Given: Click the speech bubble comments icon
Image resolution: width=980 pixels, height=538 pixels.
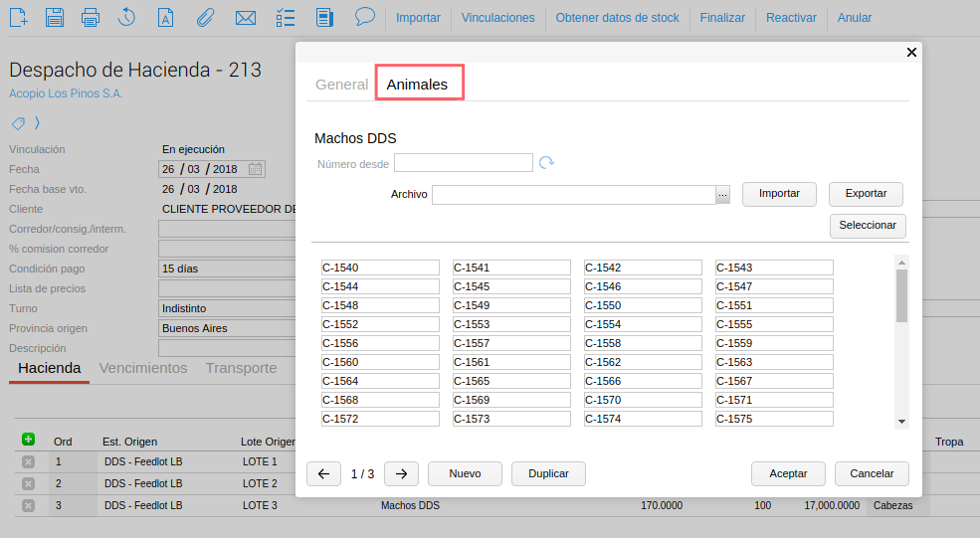Looking at the screenshot, I should coord(365,16).
